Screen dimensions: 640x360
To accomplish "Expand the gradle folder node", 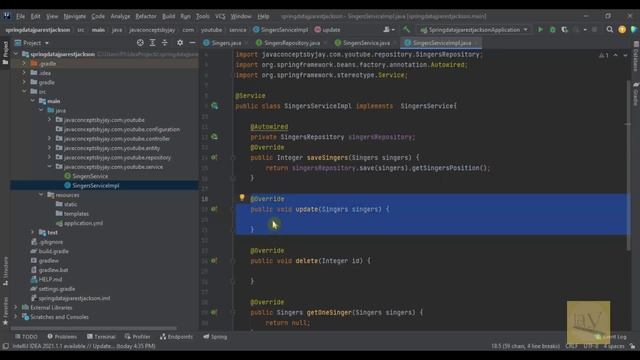I will [x=24, y=82].
